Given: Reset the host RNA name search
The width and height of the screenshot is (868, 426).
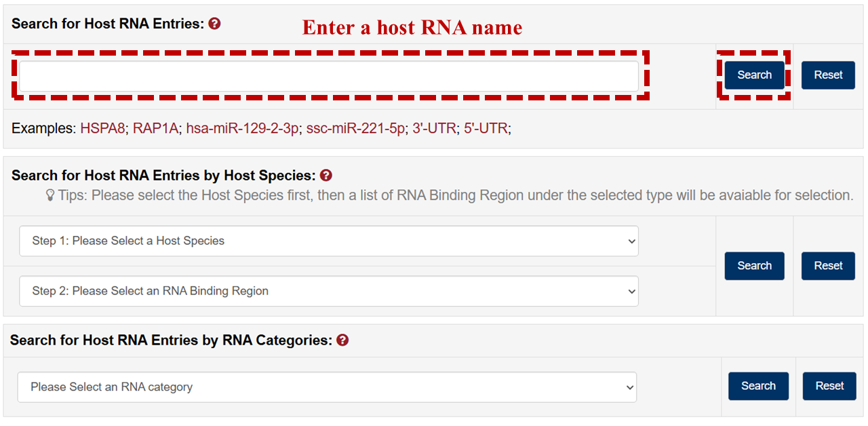Looking at the screenshot, I should click(x=828, y=75).
